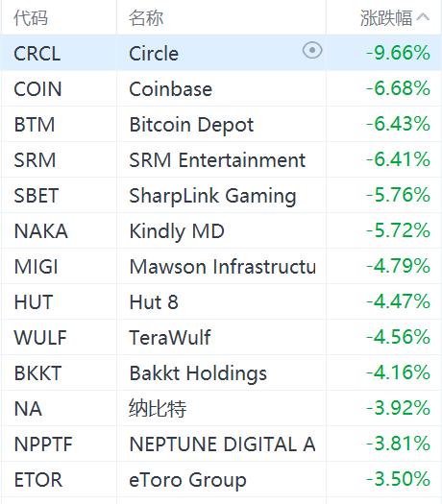Sort by the 涨跌幅 column header
442x504 pixels.
click(x=386, y=17)
